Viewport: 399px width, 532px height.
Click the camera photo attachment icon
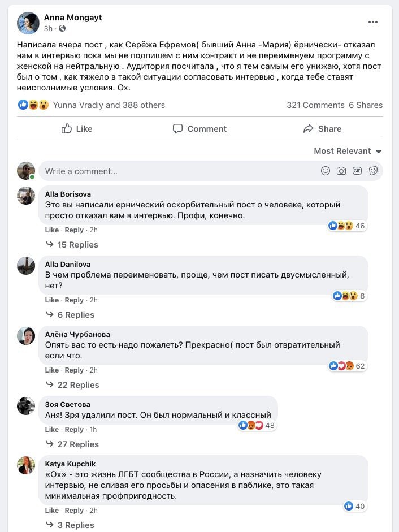pyautogui.click(x=341, y=171)
